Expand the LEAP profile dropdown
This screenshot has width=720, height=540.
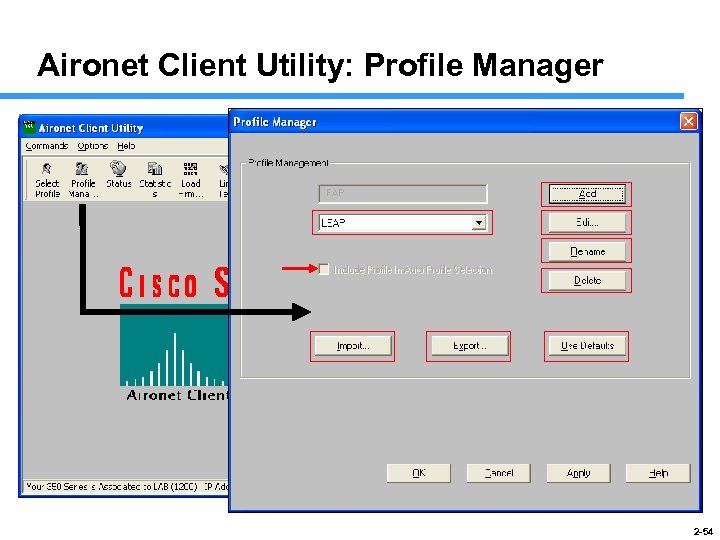click(479, 223)
